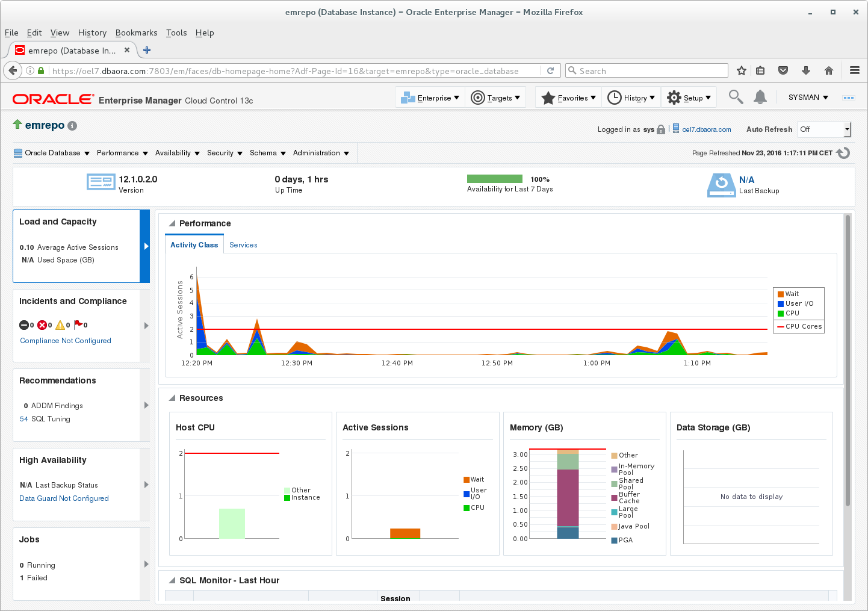
Task: Click the Firefox back arrow button
Action: pos(13,70)
